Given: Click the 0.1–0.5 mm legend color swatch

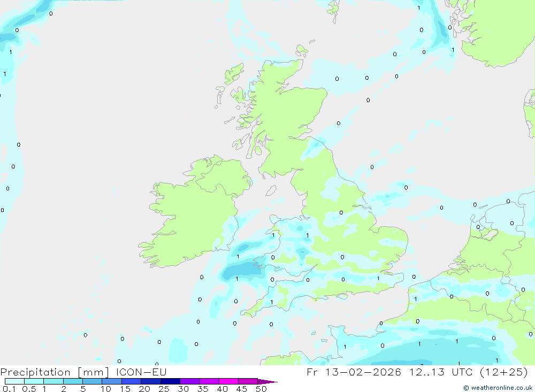Looking at the screenshot, I should [14, 381].
